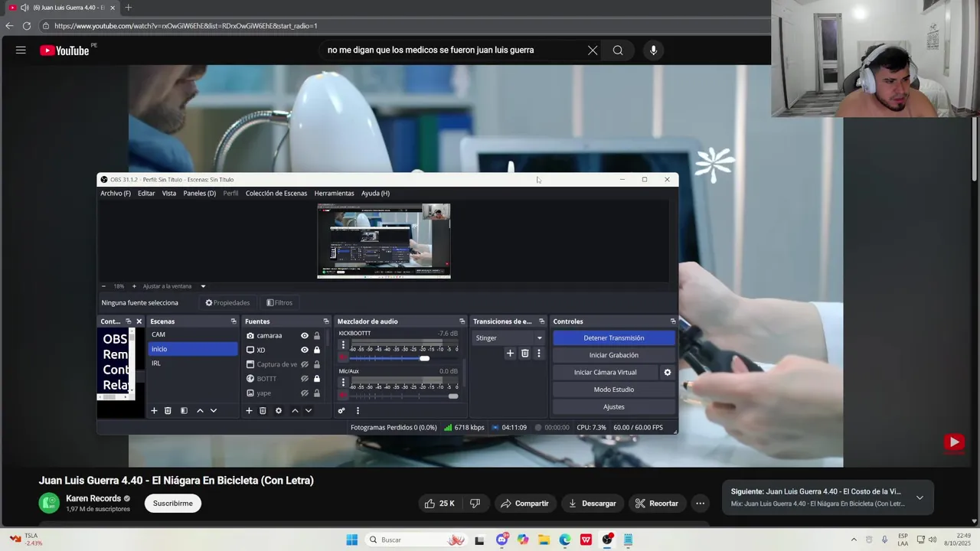This screenshot has height=551, width=980.
Task: Open Mic/Aux channel three-dot options
Action: coord(343,383)
